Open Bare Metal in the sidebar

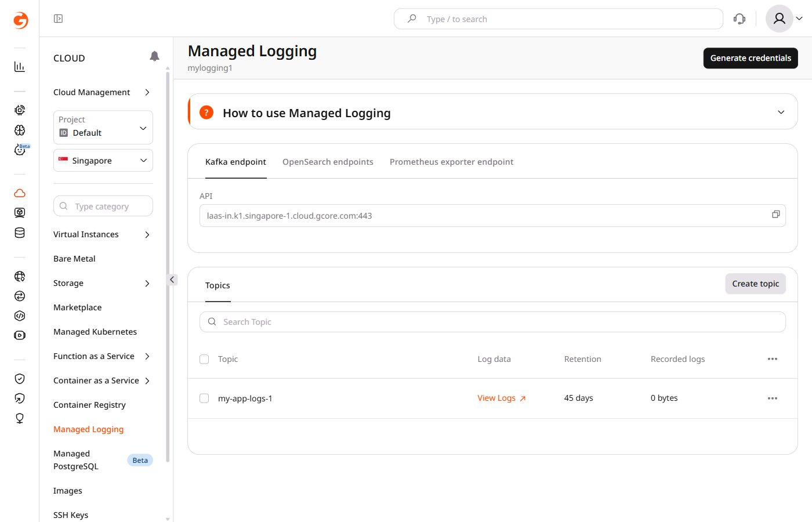[74, 259]
